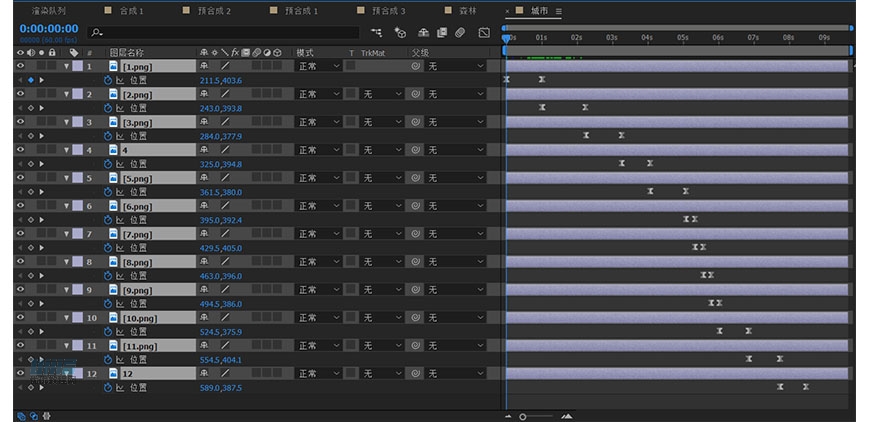Click the parent pick whip for layer 2

coord(415,94)
